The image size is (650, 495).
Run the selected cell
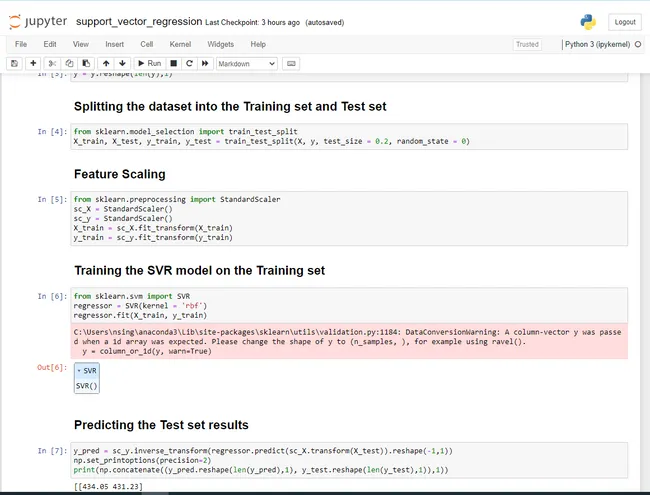(x=150, y=63)
